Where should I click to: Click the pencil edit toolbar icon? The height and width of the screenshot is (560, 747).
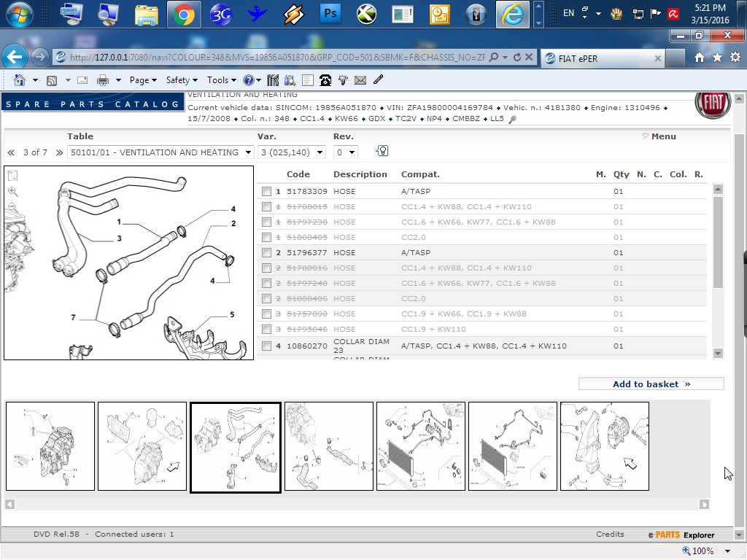pyautogui.click(x=379, y=79)
